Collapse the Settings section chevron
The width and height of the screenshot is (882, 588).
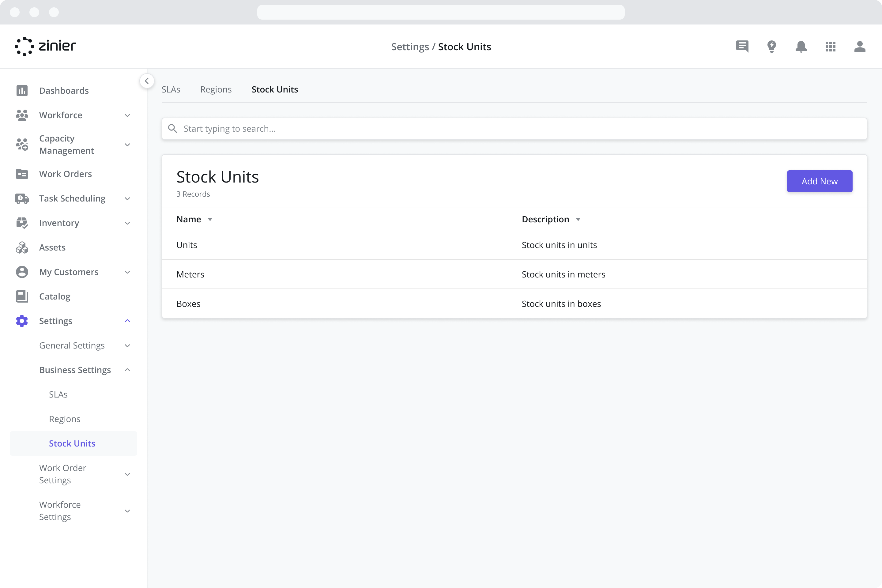127,321
